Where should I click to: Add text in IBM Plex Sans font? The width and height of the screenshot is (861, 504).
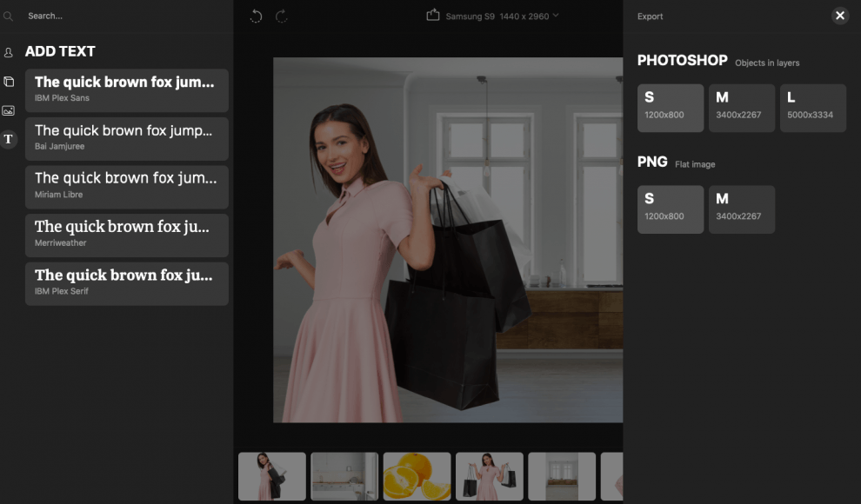pos(127,90)
